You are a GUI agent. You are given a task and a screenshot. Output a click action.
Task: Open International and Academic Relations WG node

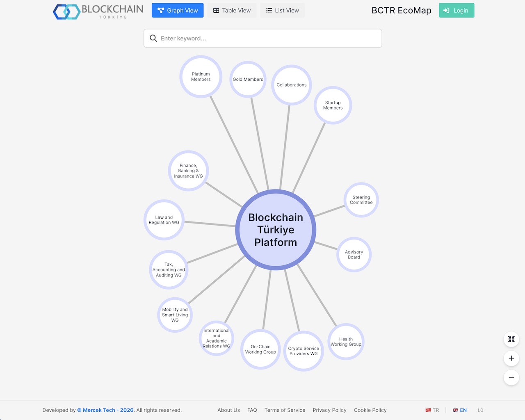click(217, 338)
